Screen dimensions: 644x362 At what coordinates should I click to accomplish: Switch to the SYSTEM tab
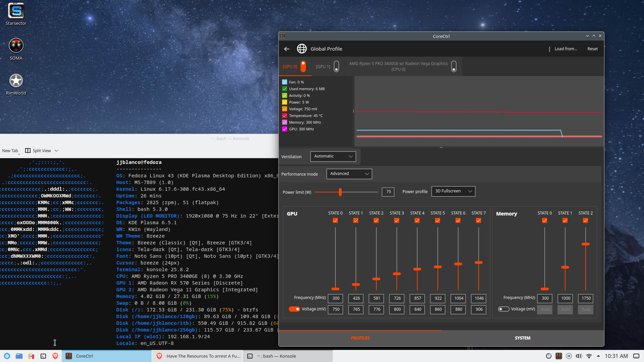(522, 338)
